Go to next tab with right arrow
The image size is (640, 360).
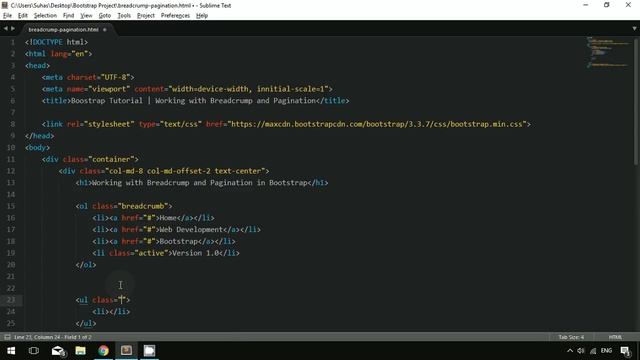13,29
